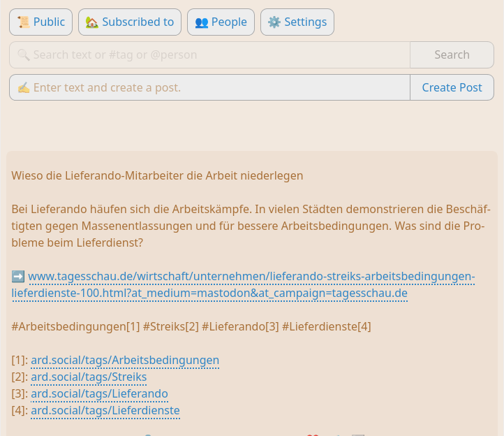Open the Subscribed to feed with house icon

coord(130,22)
